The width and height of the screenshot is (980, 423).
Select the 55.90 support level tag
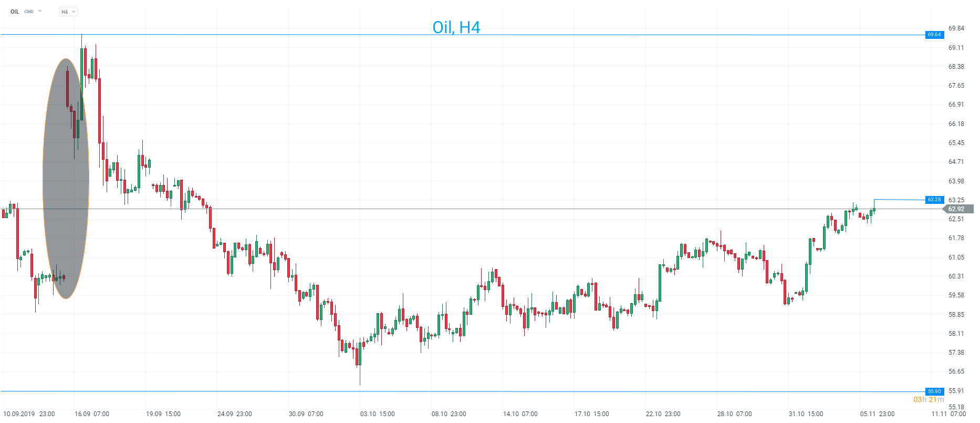[934, 391]
